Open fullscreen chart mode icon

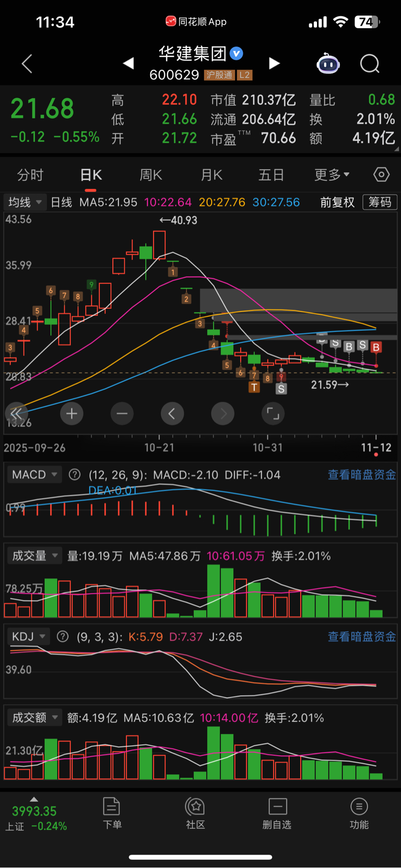tap(273, 414)
